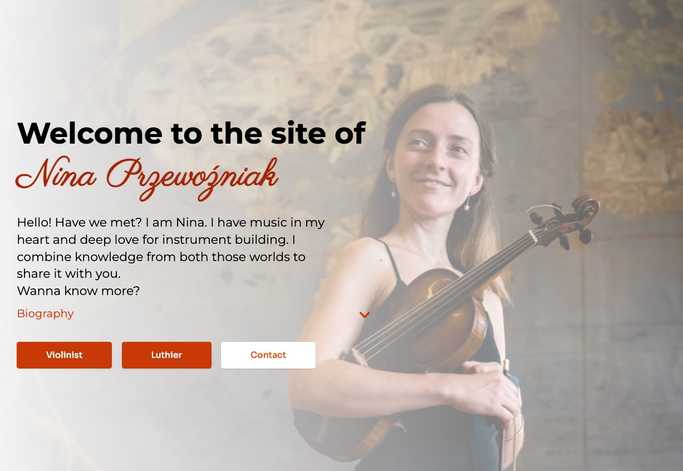This screenshot has height=471, width=683.
Task: Click the woman's dangling earring
Action: point(467,205)
